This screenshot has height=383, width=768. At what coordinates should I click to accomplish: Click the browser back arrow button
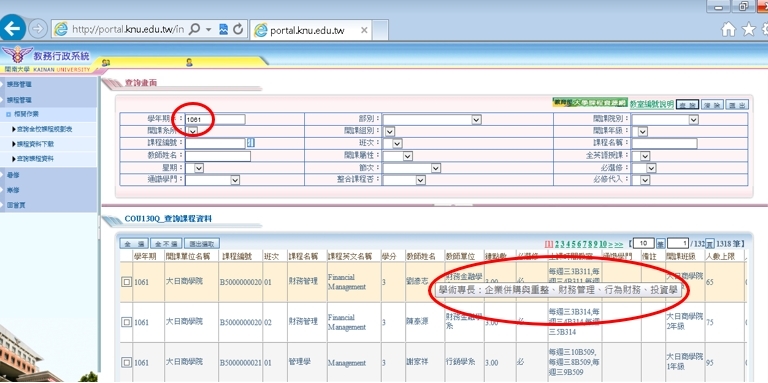tap(12, 28)
